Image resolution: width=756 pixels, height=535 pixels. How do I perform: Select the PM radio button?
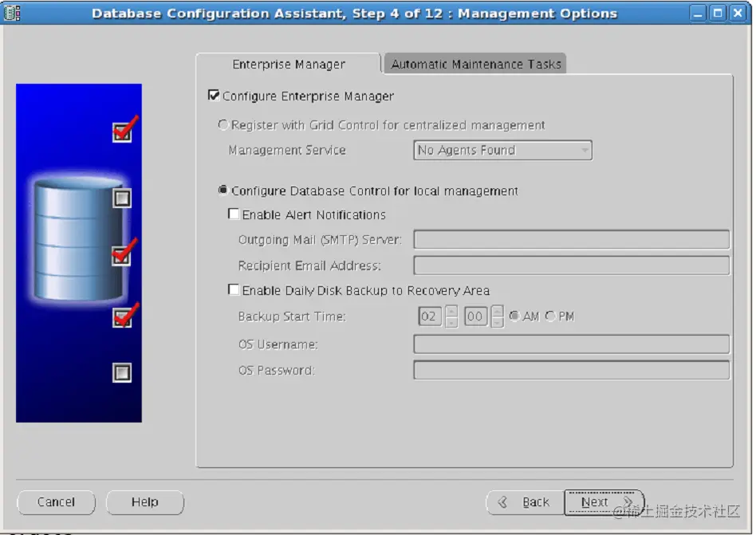[x=551, y=316]
